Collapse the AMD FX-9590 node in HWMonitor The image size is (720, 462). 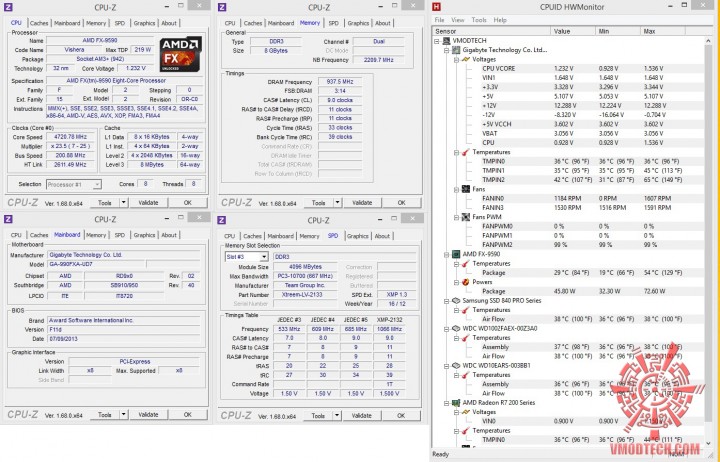[x=446, y=254]
